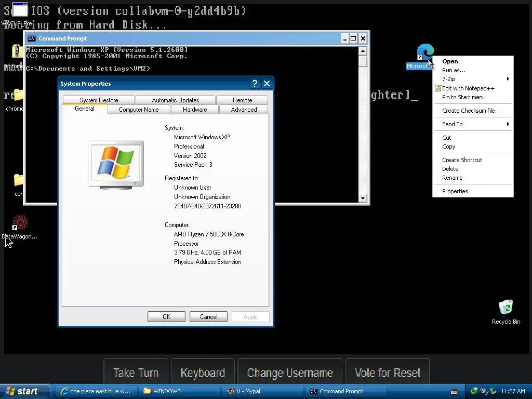Maximize the Command Prompt window
532x399 pixels.
click(353, 38)
